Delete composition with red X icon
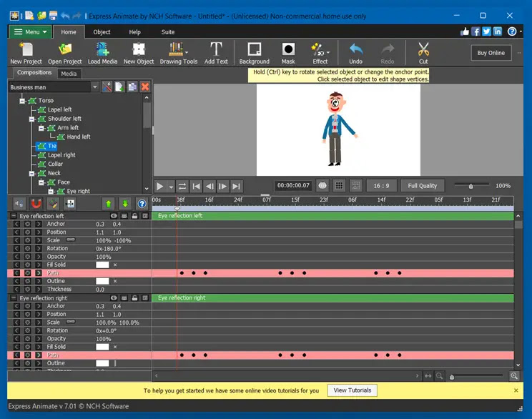Image resolution: width=532 pixels, height=419 pixels. tap(145, 87)
